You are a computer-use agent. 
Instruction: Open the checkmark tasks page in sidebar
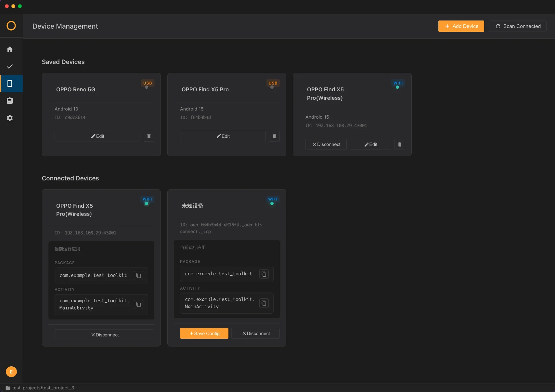[x=10, y=66]
